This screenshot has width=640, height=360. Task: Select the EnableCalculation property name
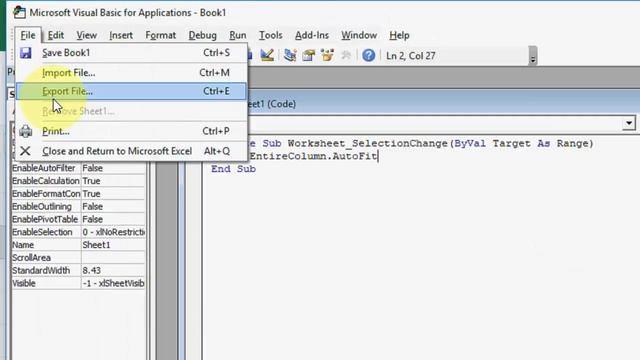coord(46,181)
